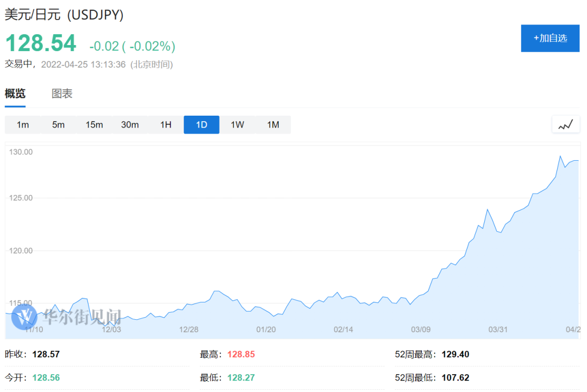This screenshot has height=392, width=587.
Task: Click the 最高 value 128.85
Action: click(x=241, y=355)
